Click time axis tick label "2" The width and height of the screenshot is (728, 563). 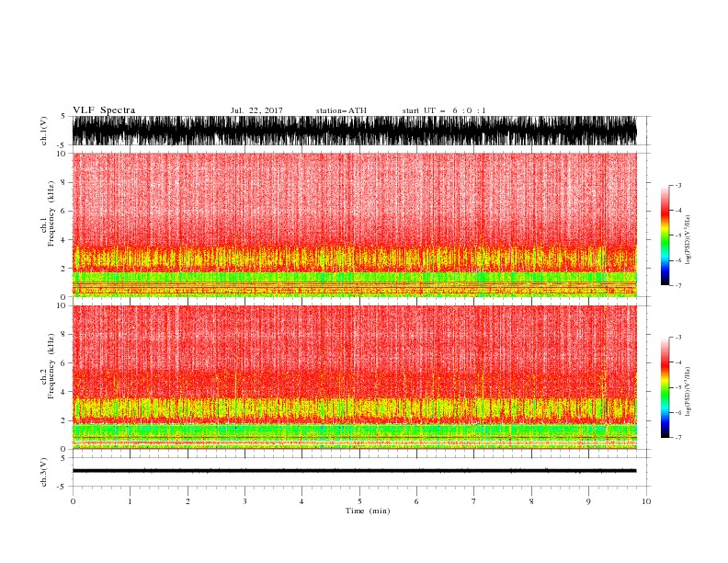coord(188,501)
